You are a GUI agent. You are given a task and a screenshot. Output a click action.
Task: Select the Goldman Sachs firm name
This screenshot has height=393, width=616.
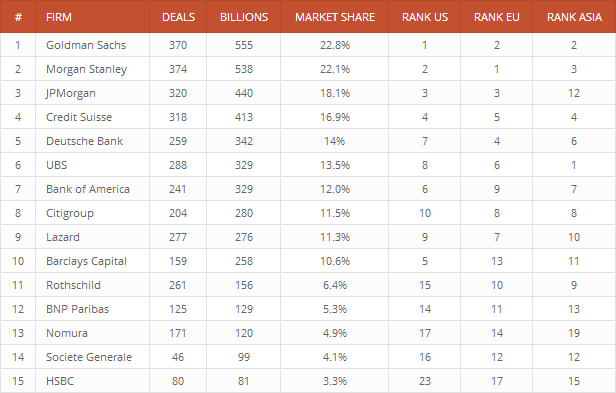[x=86, y=45]
